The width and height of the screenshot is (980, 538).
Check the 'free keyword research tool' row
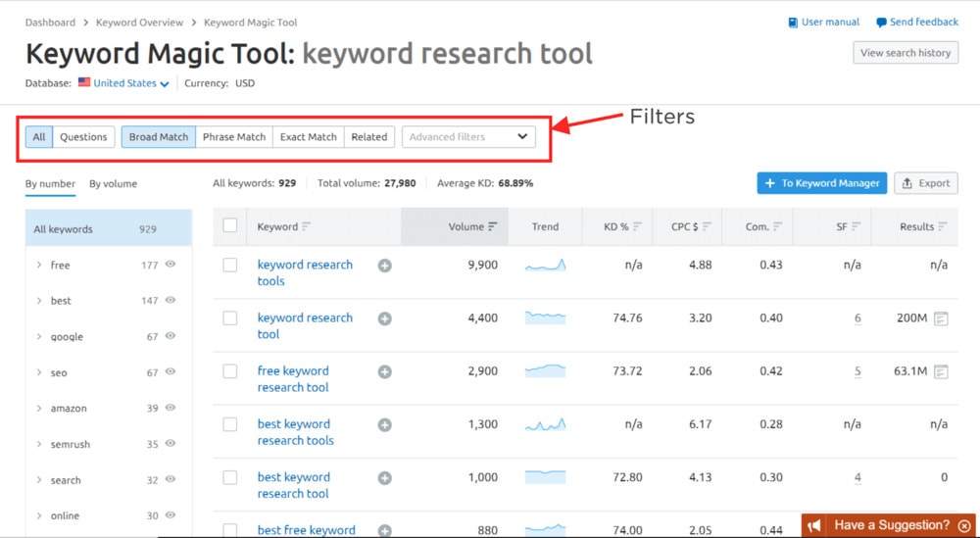pyautogui.click(x=230, y=371)
